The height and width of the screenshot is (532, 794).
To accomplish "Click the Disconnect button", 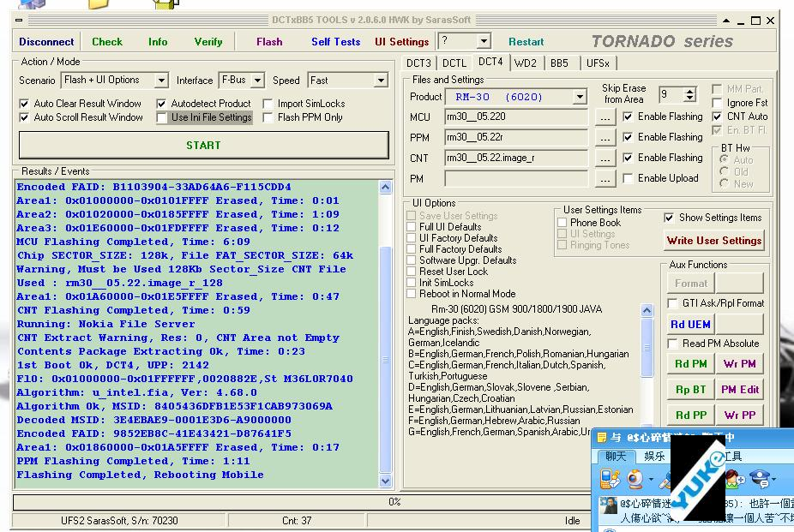I will coord(46,42).
